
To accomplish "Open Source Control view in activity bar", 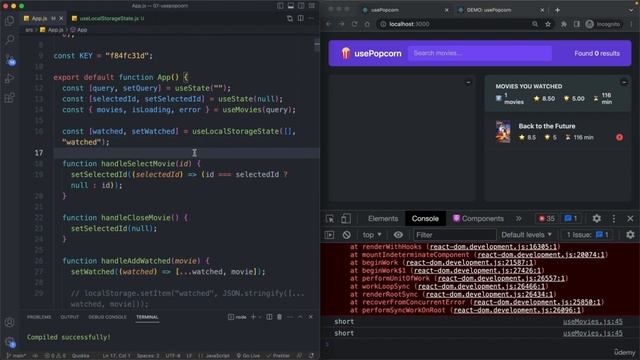I will (9, 60).
